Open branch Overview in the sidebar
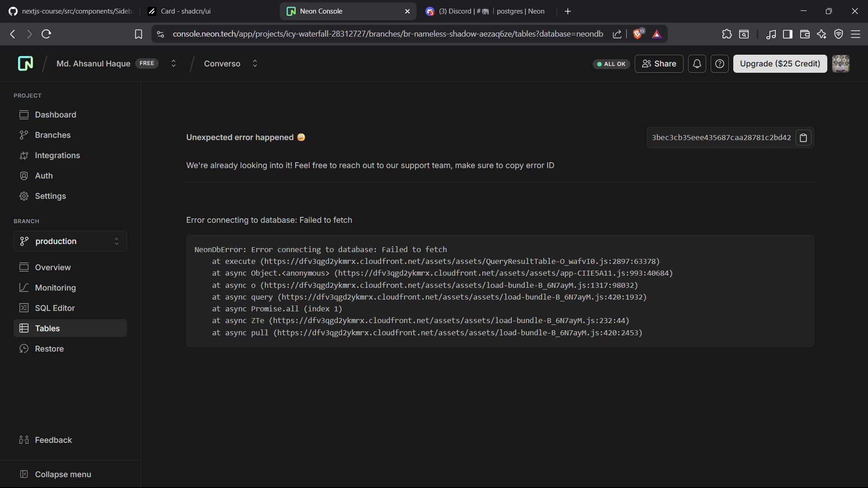 [70, 267]
